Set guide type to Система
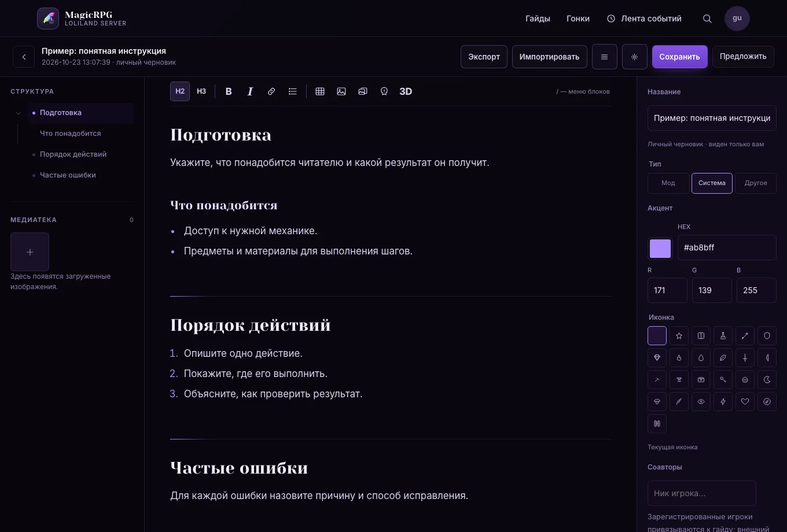This screenshot has width=787, height=532. [712, 183]
